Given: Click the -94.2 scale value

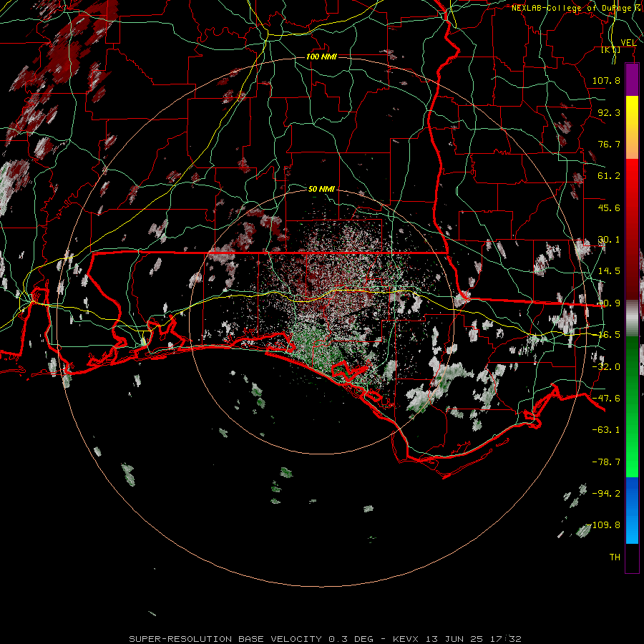Looking at the screenshot, I should (x=606, y=494).
